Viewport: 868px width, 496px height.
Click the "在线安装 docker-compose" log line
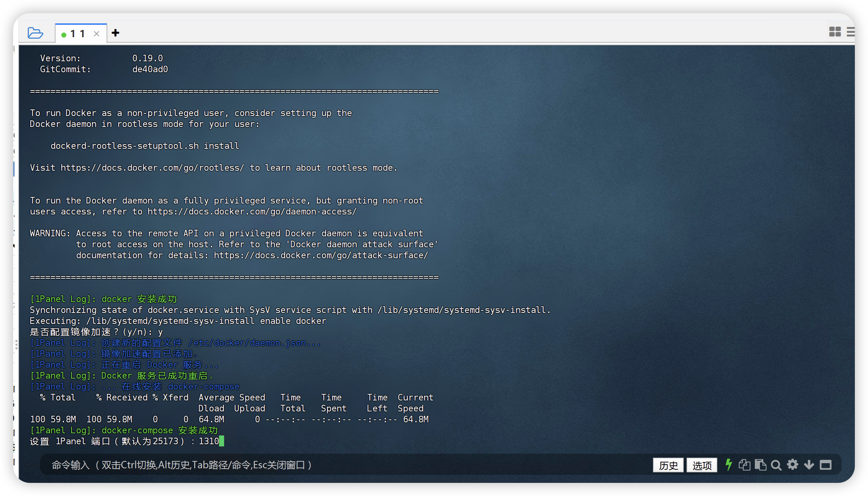pos(135,387)
